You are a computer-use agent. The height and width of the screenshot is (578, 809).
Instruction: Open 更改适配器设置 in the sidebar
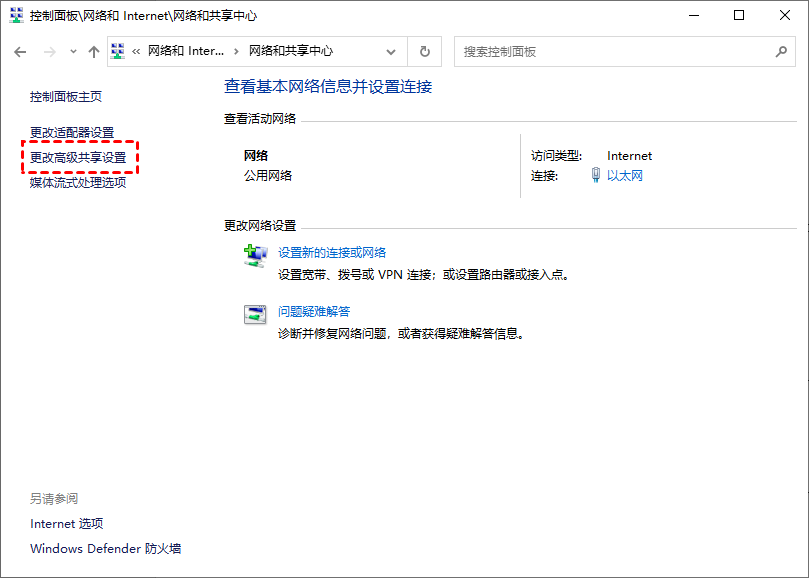72,133
